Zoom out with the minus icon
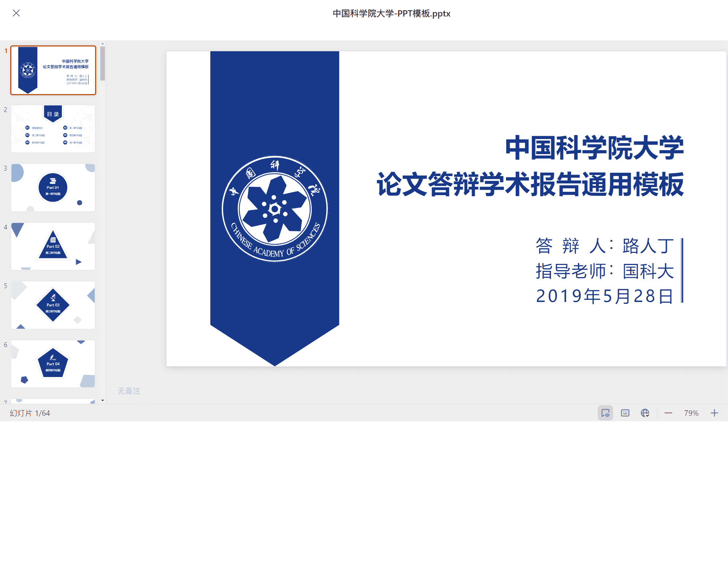The image size is (728, 582). coord(668,413)
